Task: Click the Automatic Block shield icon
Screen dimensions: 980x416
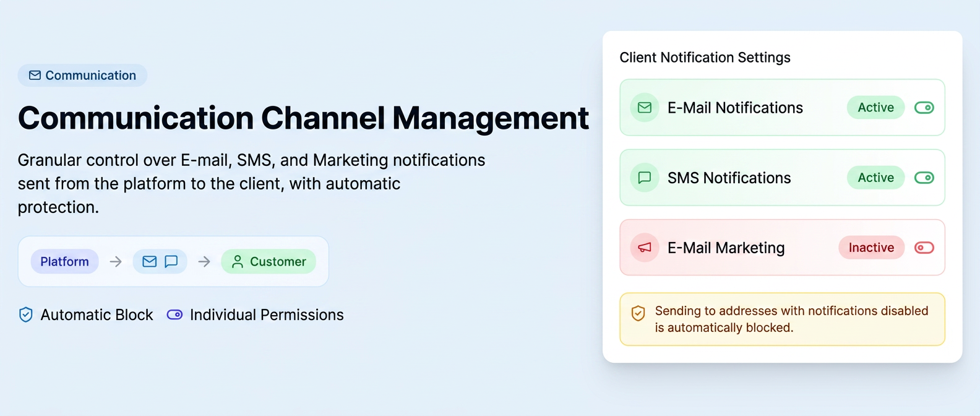Action: click(x=25, y=314)
